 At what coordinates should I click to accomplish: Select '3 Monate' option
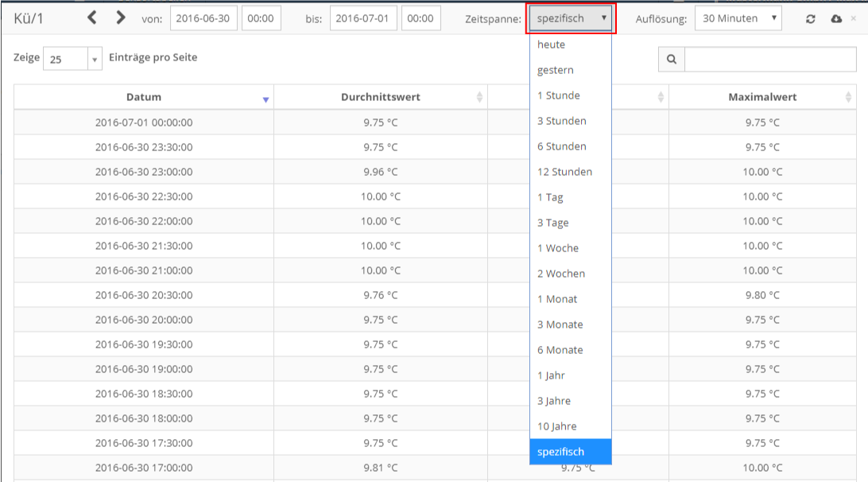point(571,325)
